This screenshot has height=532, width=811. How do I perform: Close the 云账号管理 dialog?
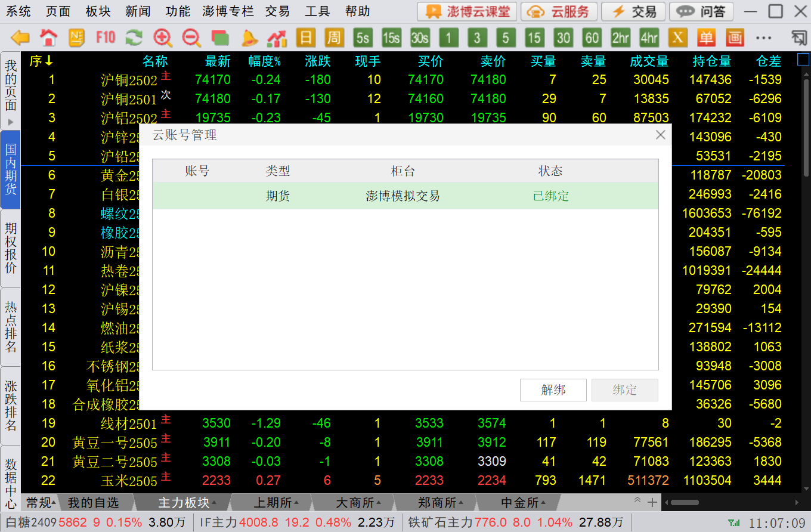click(x=660, y=135)
